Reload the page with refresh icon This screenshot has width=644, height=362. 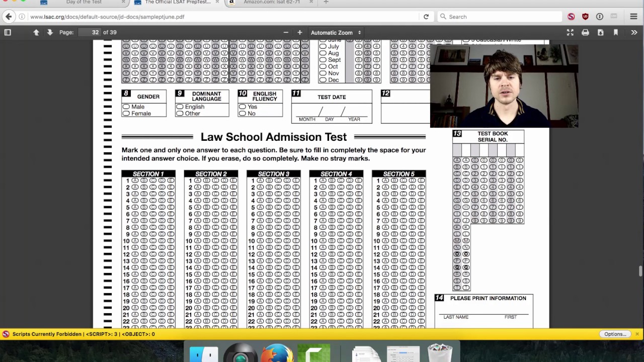click(x=426, y=17)
